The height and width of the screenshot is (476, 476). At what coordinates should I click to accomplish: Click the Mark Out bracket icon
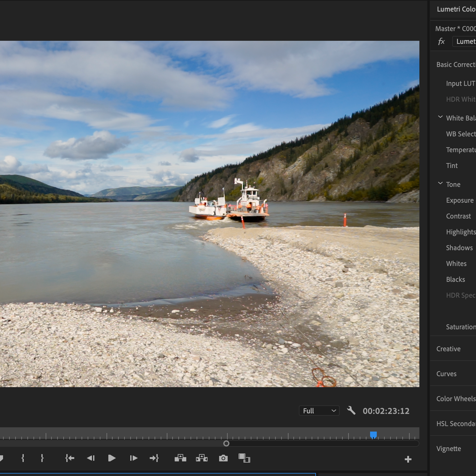coord(42,458)
